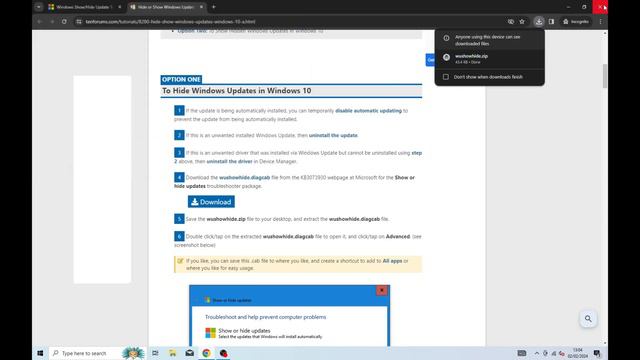Click the floating search magnifier button
The height and width of the screenshot is (360, 640).
pos(588,319)
